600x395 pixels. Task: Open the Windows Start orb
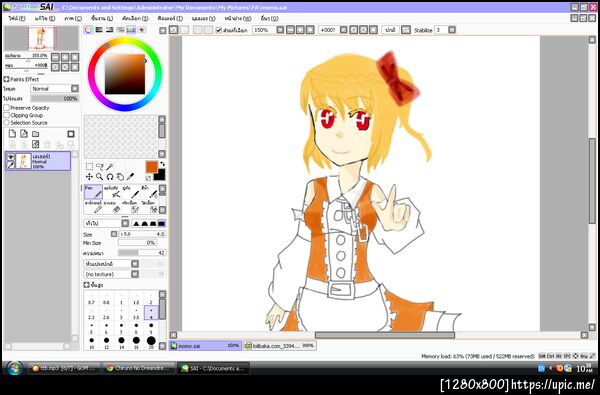(15, 368)
